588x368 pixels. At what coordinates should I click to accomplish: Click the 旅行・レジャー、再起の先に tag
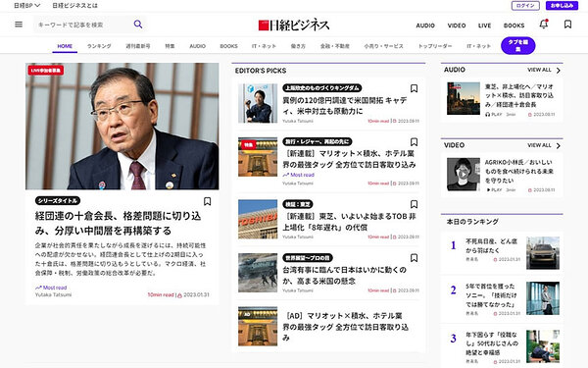point(317,141)
